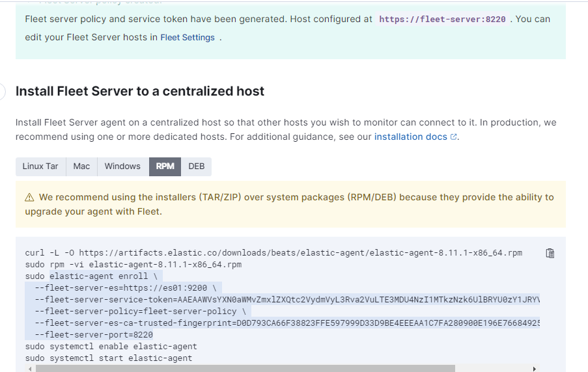The width and height of the screenshot is (588, 372).
Task: Click the https://fleet-server:8220 host text
Action: click(442, 20)
